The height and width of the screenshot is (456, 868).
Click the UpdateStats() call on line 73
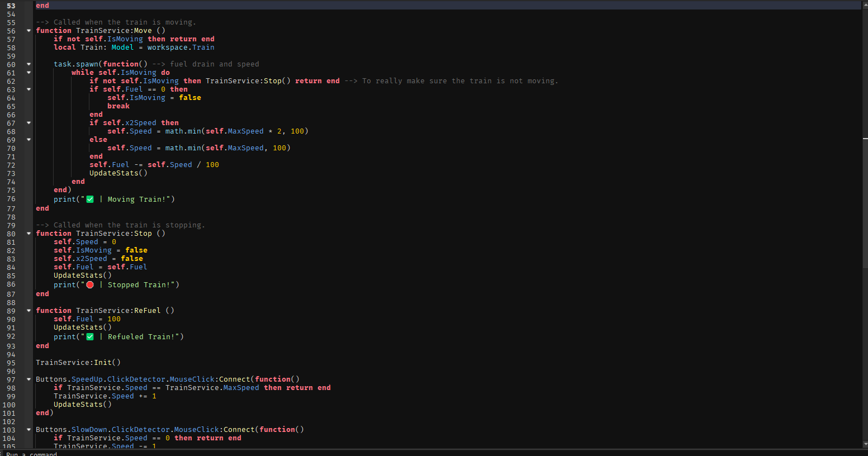(118, 173)
